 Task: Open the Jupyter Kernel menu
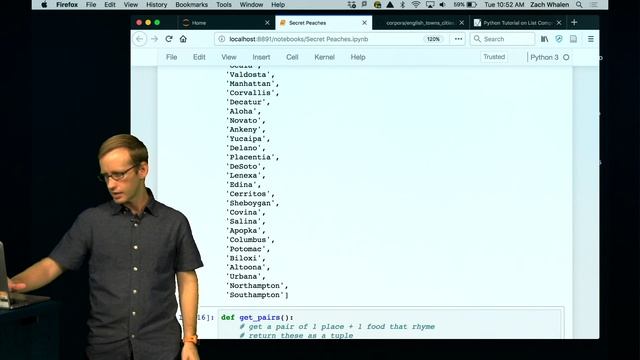324,57
